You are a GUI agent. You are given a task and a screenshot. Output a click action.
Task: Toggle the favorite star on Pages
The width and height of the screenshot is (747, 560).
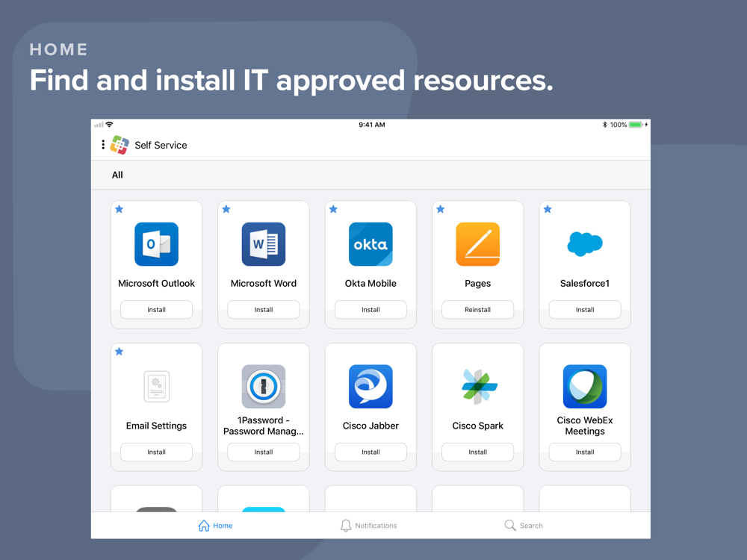pos(441,209)
